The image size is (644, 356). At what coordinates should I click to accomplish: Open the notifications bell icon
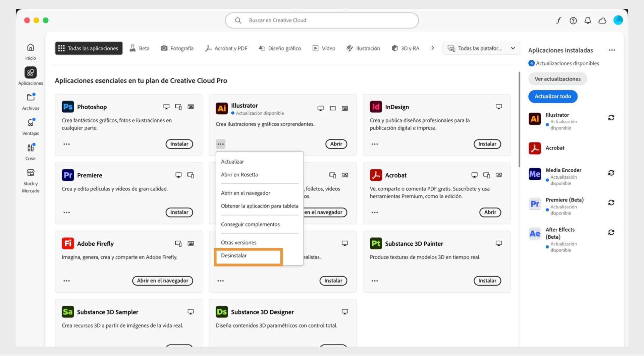coord(588,20)
